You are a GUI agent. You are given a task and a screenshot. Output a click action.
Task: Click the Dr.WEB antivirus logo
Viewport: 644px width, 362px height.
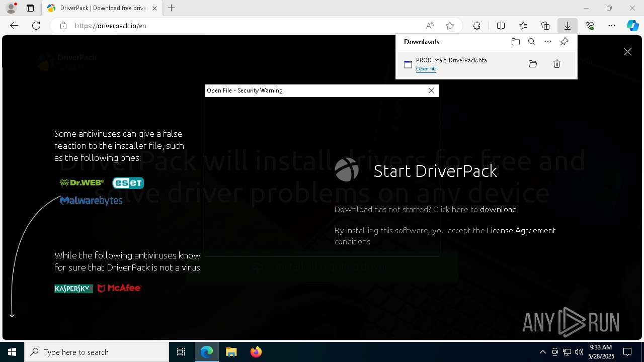(82, 183)
